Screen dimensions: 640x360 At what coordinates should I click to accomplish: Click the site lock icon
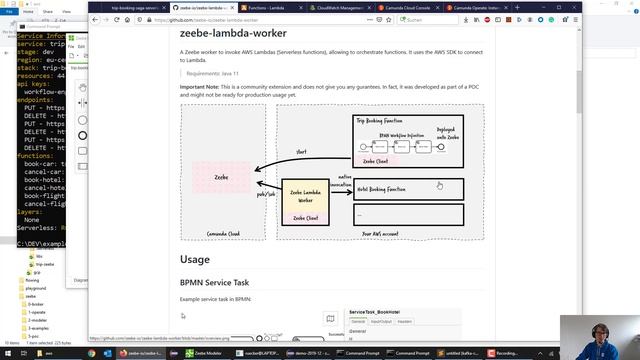pos(149,20)
